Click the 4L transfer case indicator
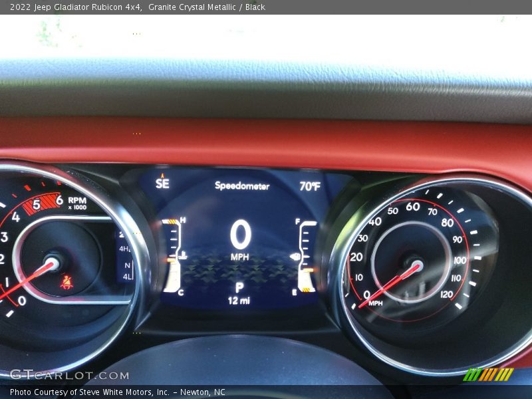Image resolution: width=532 pixels, height=399 pixels. 127,277
